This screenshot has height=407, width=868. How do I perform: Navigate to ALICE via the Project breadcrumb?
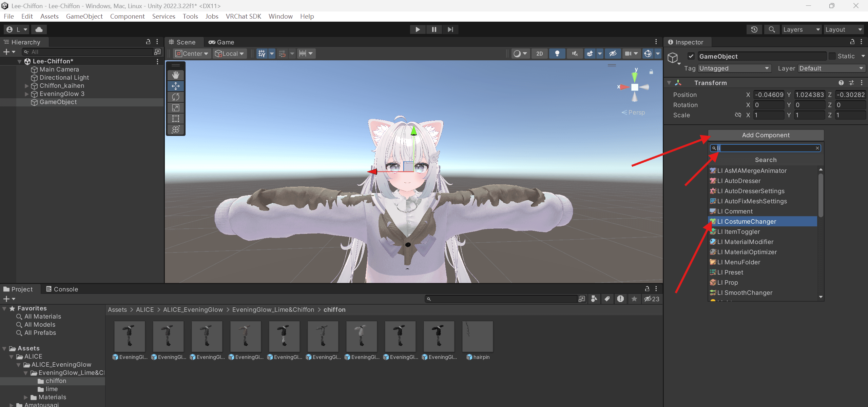[x=145, y=309]
